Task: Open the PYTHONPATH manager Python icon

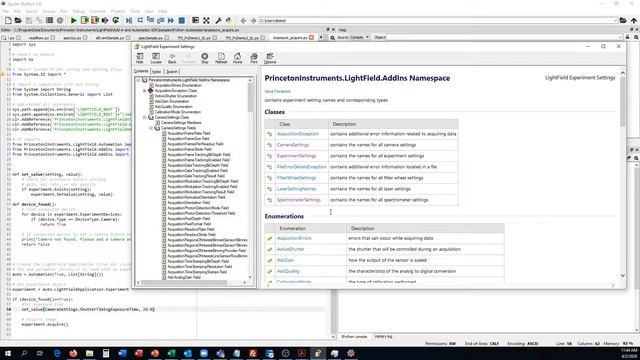Action: (x=229, y=20)
